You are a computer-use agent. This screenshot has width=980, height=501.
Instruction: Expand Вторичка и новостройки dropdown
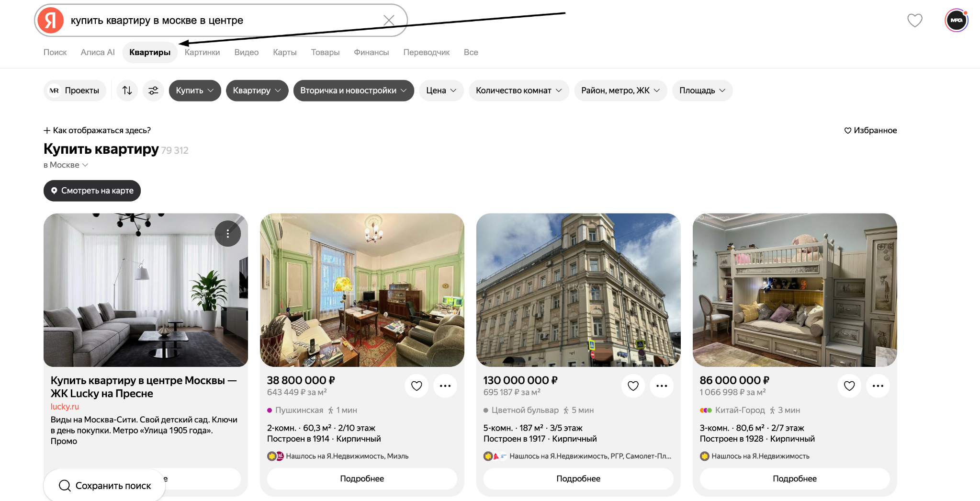[354, 91]
